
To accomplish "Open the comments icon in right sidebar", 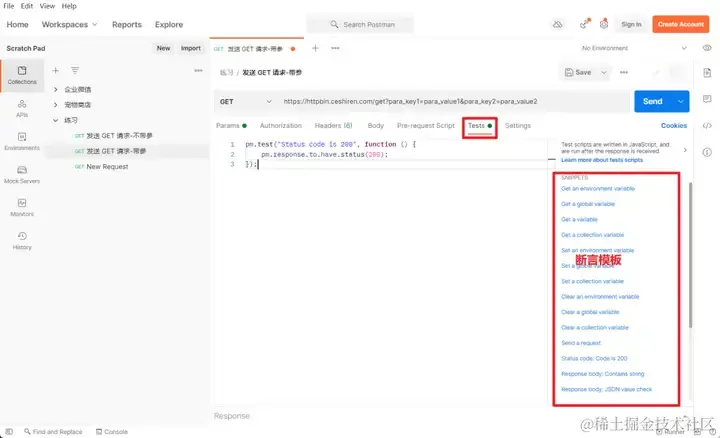I will 707,99.
